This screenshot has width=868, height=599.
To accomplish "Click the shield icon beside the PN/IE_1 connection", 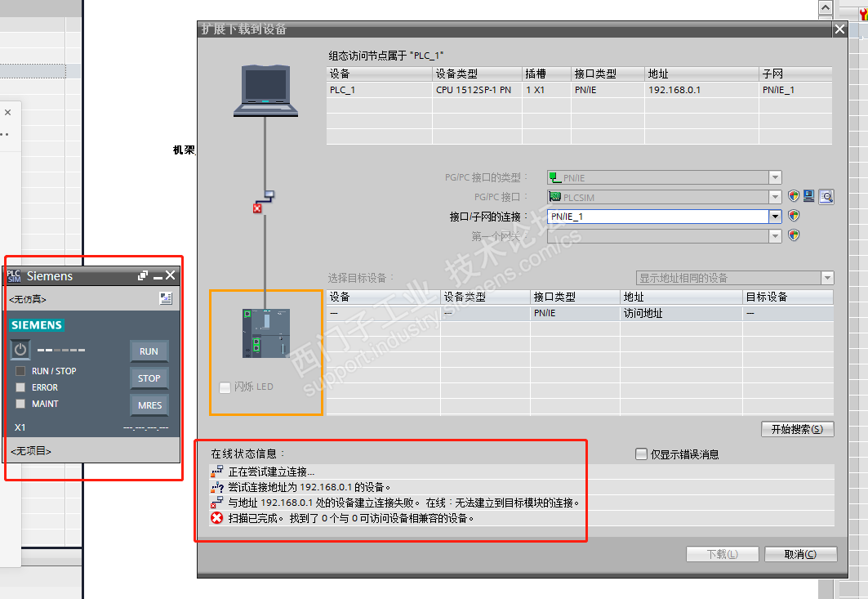I will click(793, 216).
